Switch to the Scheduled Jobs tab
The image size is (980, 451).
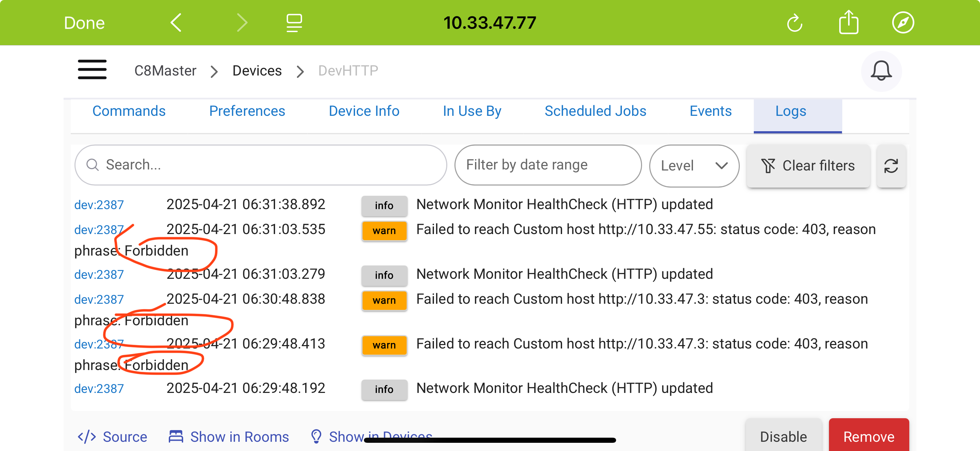coord(595,111)
